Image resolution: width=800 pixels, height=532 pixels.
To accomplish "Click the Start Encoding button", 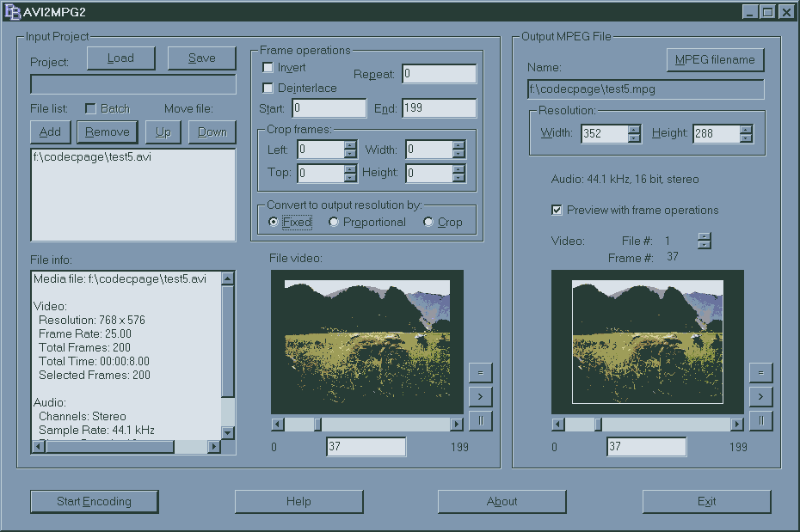I will (x=95, y=501).
